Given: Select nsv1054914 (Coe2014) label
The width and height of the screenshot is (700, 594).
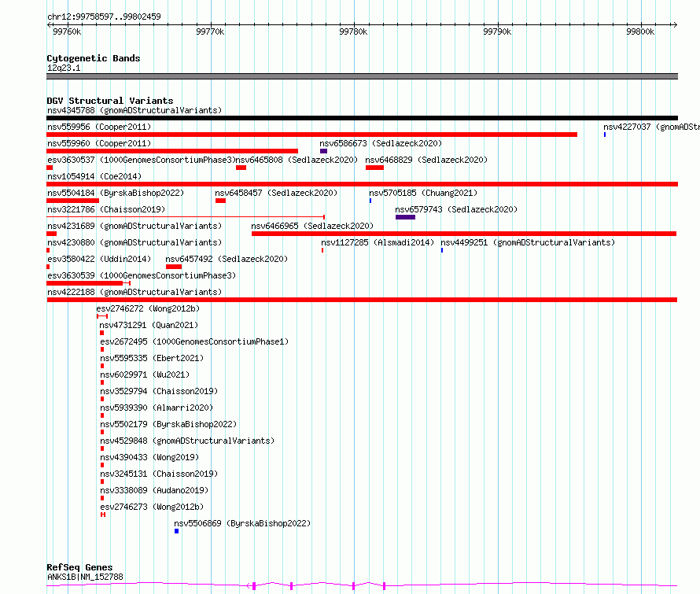Looking at the screenshot, I should pos(94,176).
